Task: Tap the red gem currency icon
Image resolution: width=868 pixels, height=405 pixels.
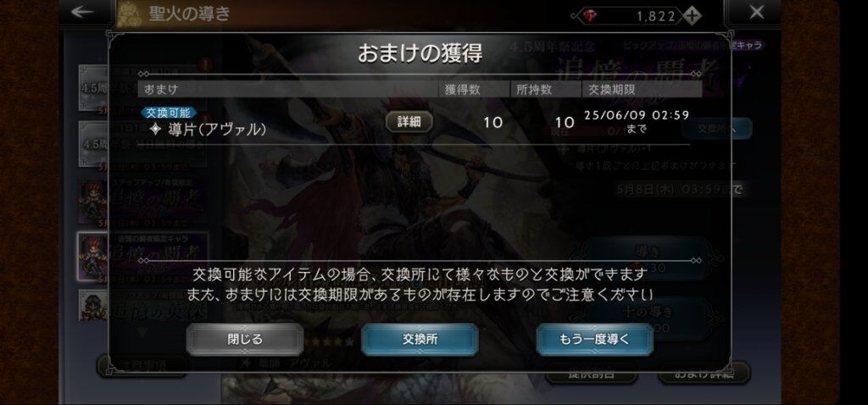Action: click(x=591, y=17)
